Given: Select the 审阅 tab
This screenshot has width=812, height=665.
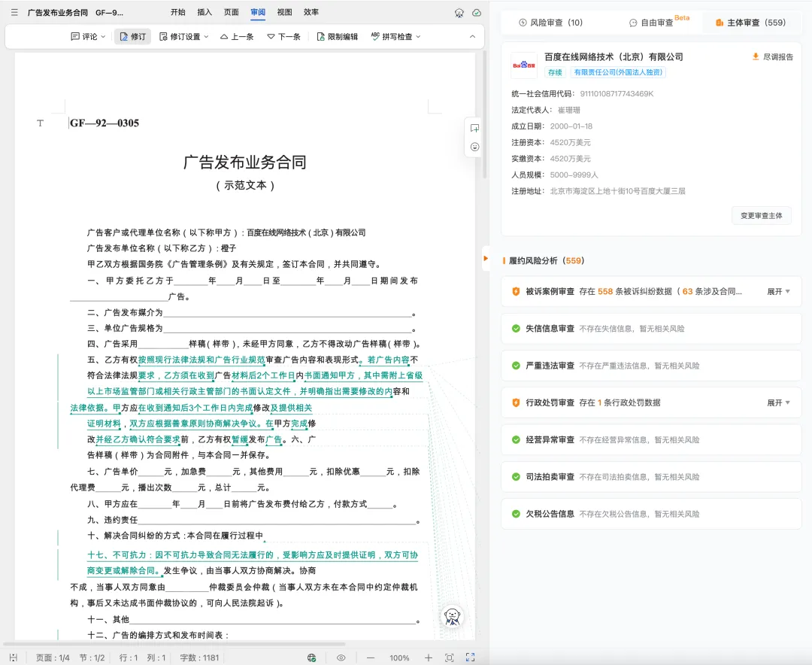Looking at the screenshot, I should (x=258, y=12).
